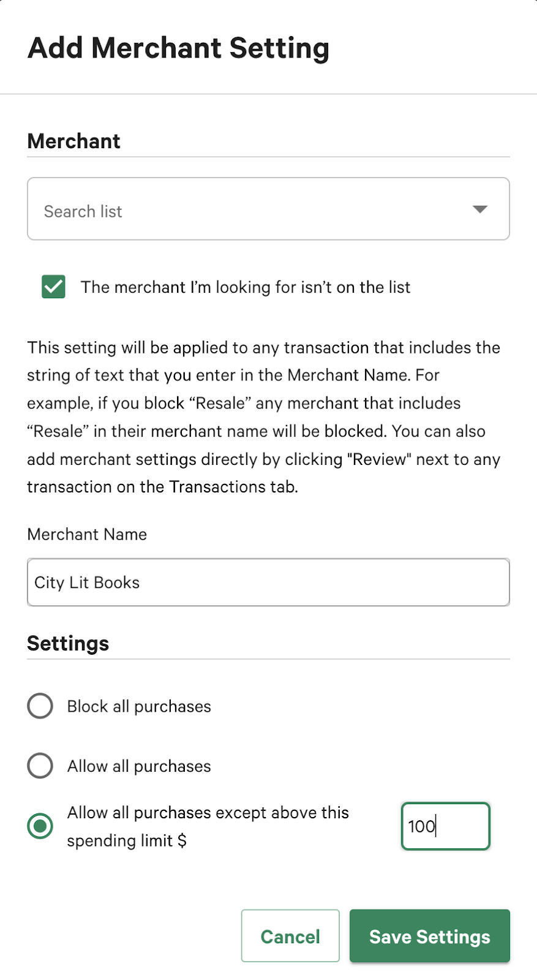Image resolution: width=537 pixels, height=980 pixels.
Task: Click the Merchant section heading
Action: 74,141
